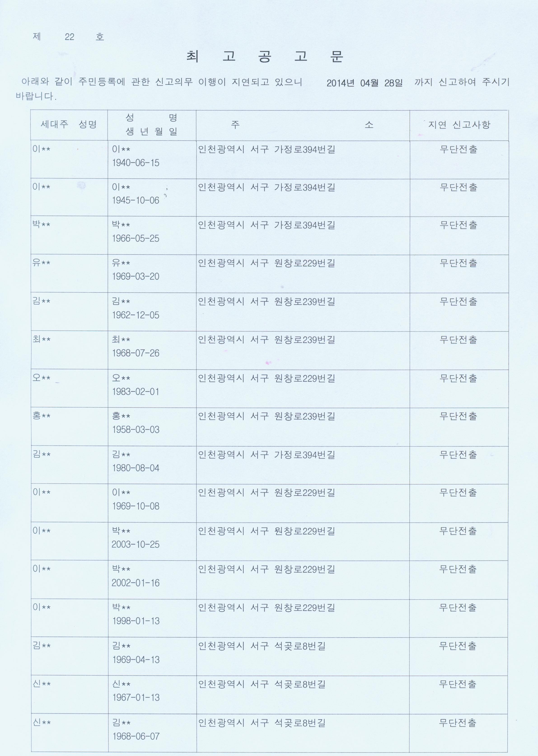Select birthdate 1980-08-04 entry
Image resolution: width=538 pixels, height=756 pixels.
pyautogui.click(x=136, y=468)
